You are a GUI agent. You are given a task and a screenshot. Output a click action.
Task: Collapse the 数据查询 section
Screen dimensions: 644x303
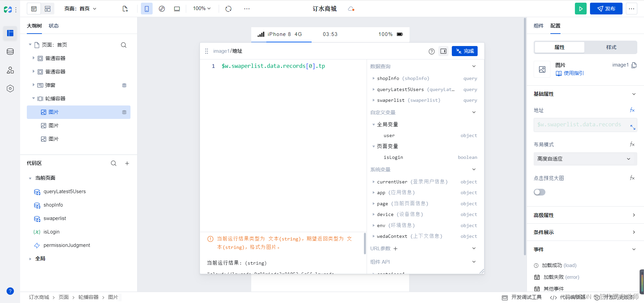(474, 67)
